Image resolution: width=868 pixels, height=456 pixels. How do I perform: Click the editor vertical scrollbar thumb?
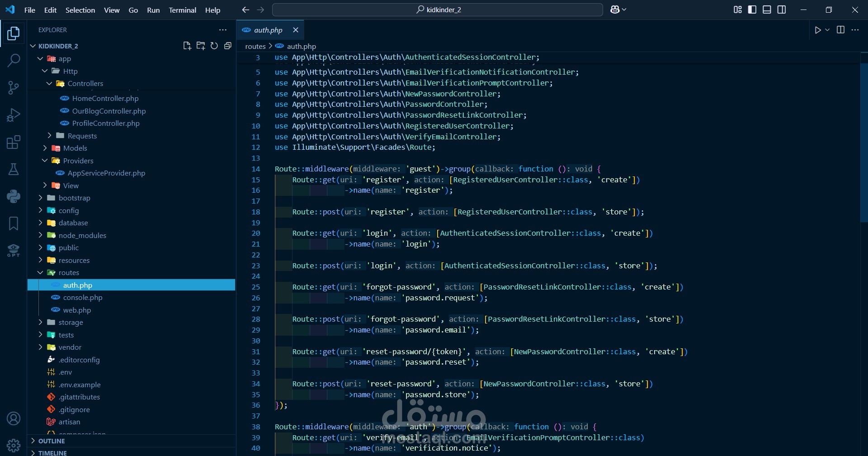(x=864, y=142)
